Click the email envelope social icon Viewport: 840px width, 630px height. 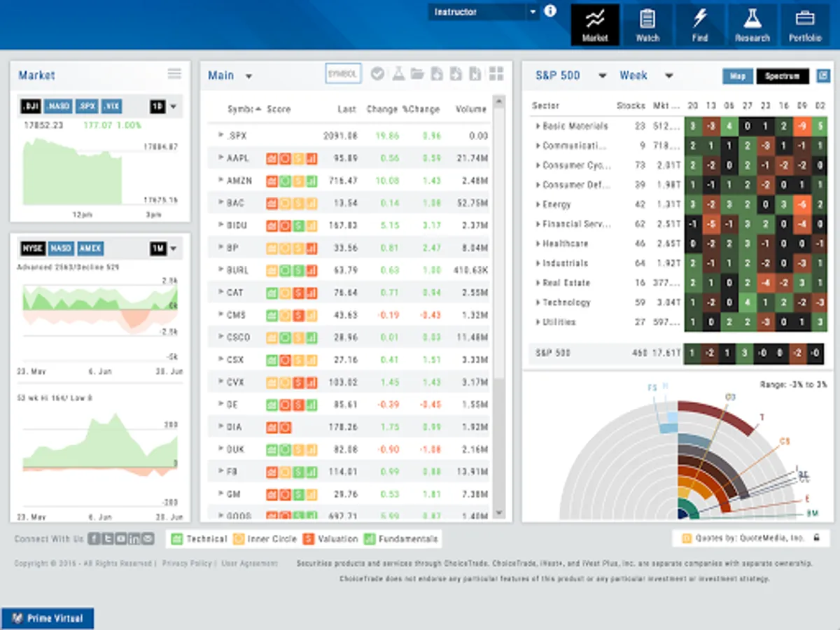click(x=148, y=539)
